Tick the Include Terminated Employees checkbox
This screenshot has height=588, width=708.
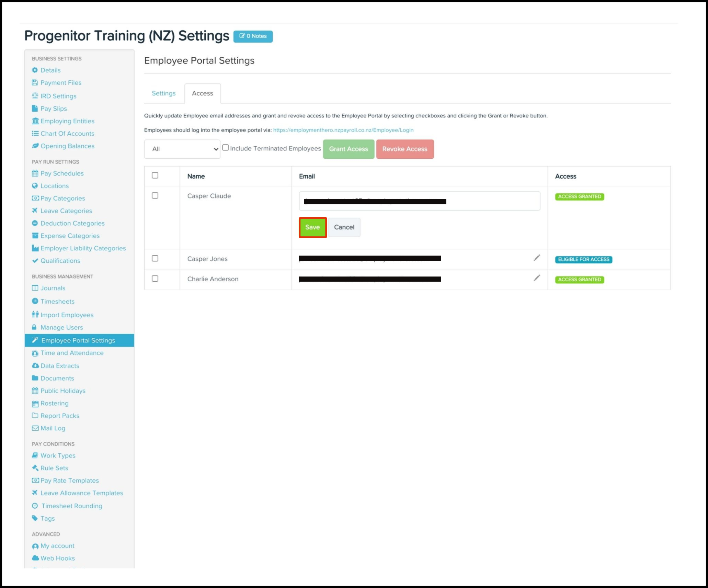click(226, 148)
